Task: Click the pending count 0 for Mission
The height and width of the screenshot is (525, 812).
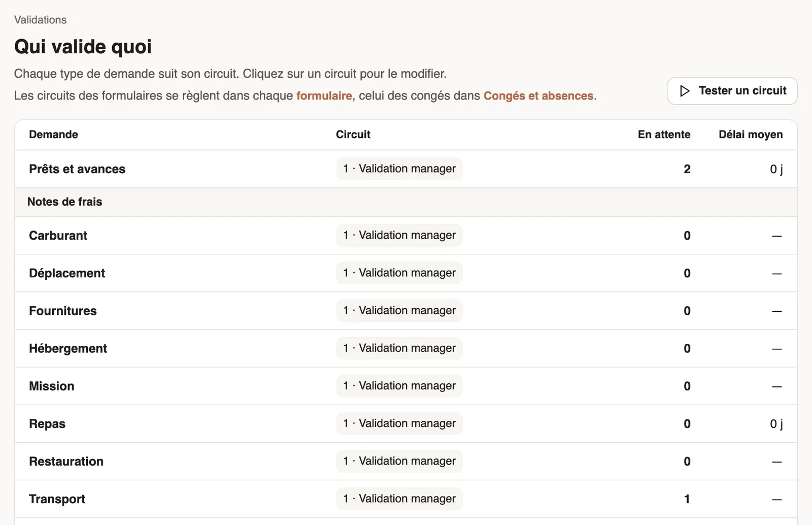Action: click(687, 386)
